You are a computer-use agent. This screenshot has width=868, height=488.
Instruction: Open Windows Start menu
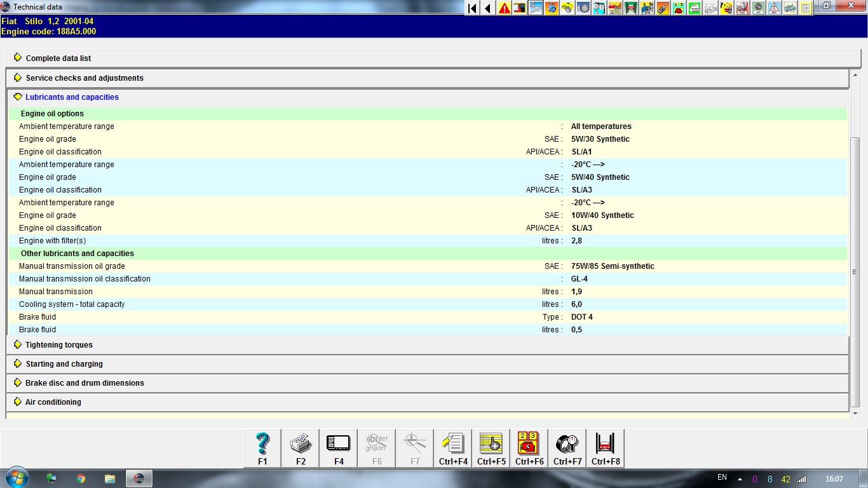tap(17, 478)
